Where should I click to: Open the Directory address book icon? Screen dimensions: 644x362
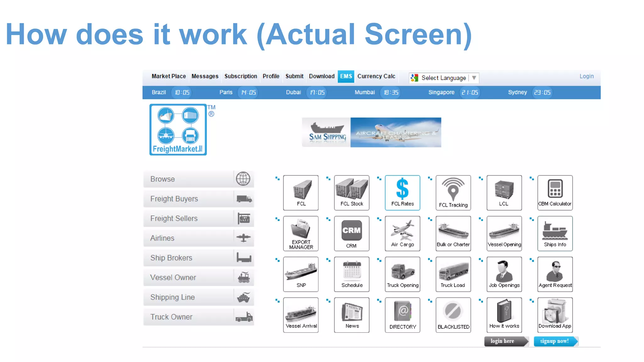click(x=402, y=315)
